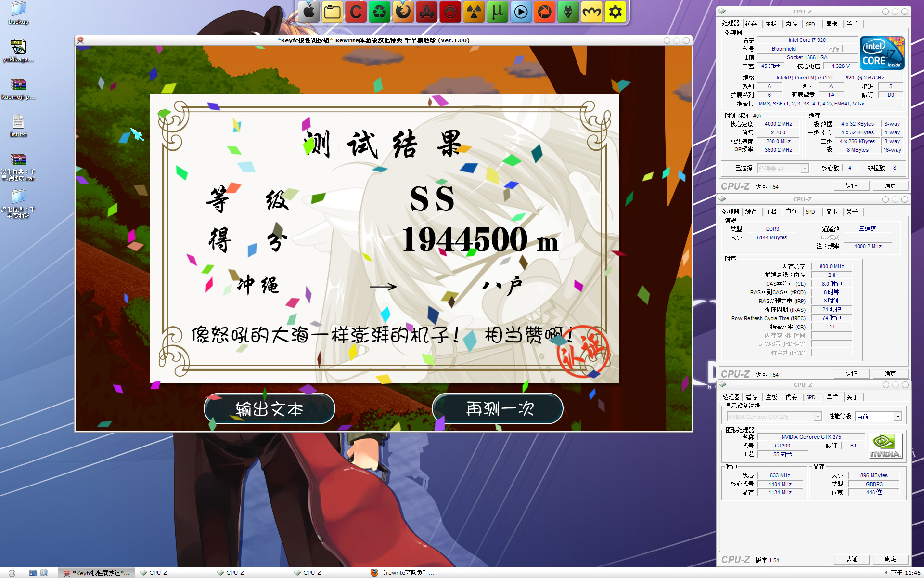Click the 再测一次 button

click(x=498, y=409)
